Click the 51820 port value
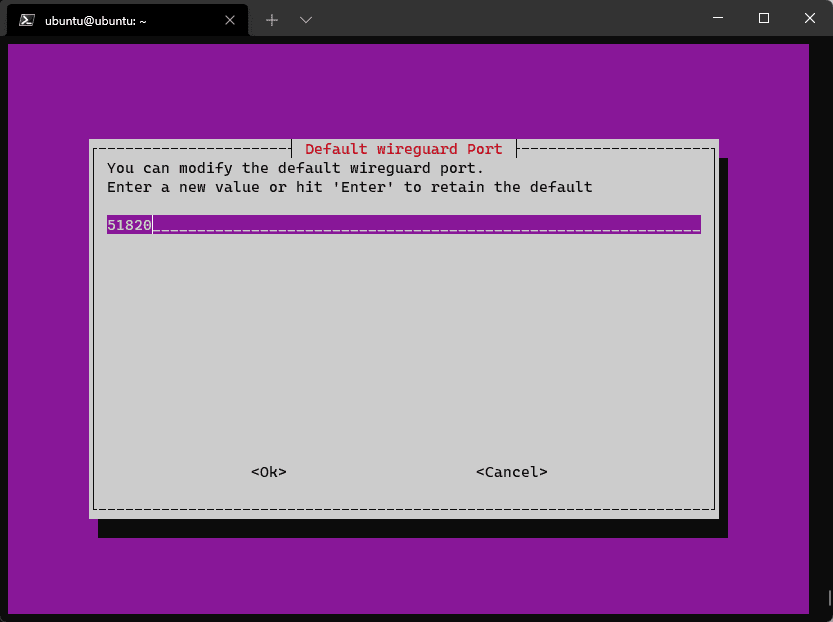 (x=129, y=225)
